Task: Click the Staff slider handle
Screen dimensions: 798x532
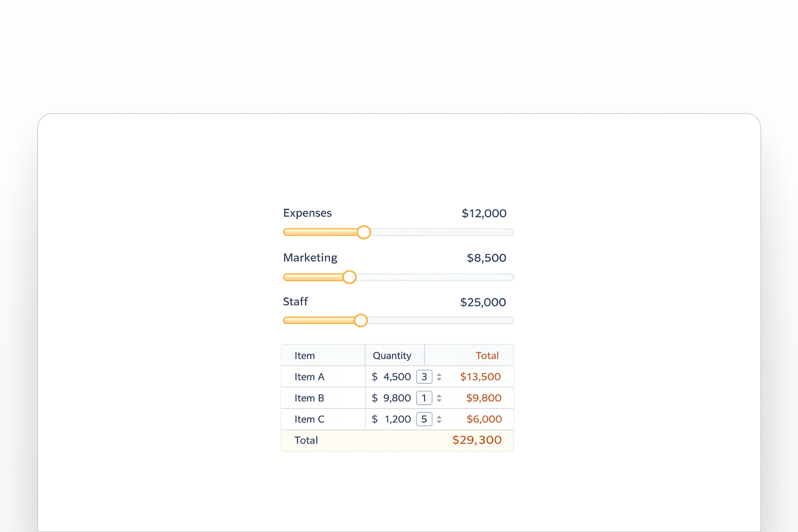Action: 361,320
